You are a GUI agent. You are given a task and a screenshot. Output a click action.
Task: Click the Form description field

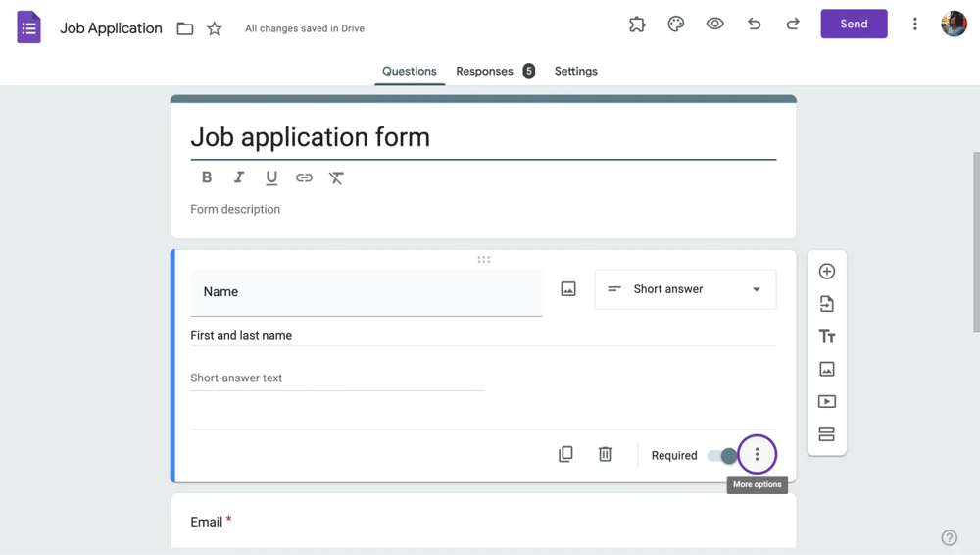(235, 209)
